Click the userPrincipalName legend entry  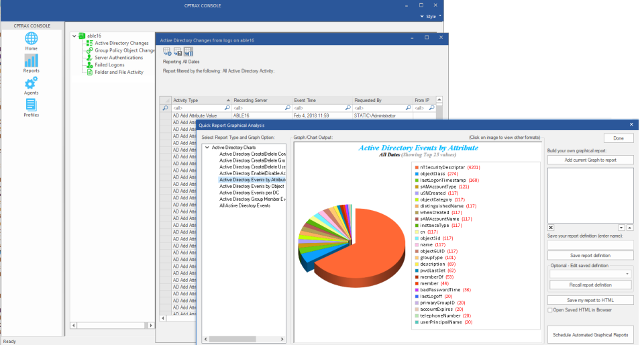pos(443,322)
